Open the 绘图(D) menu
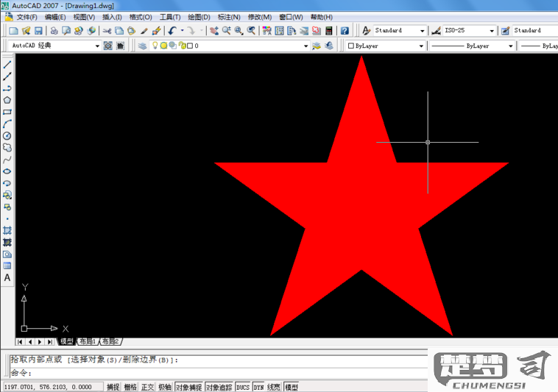 point(199,17)
